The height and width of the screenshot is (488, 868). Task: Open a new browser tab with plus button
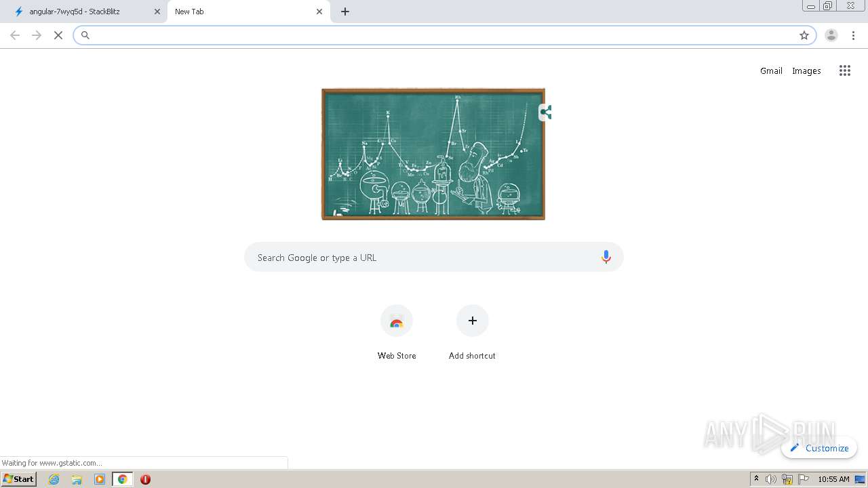pos(345,12)
